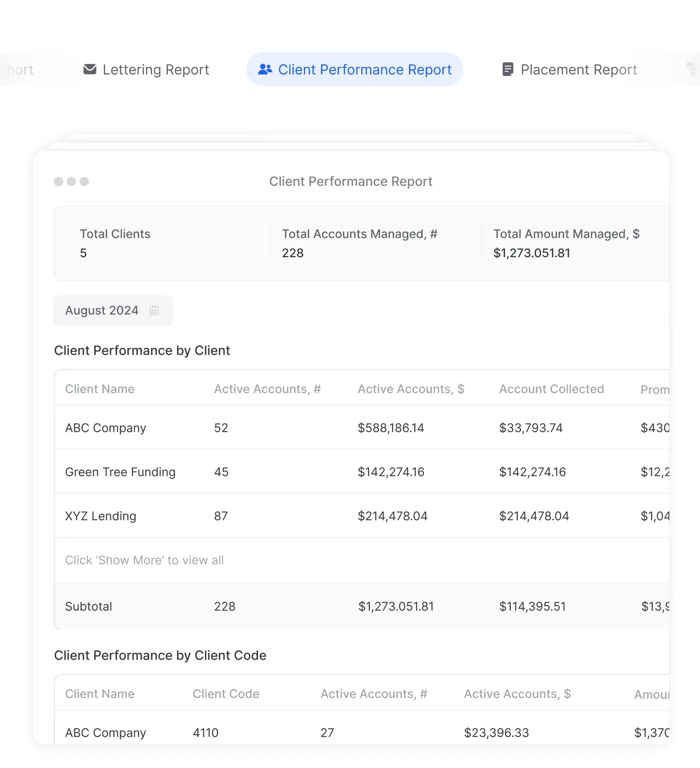Select the Green Tree Funding row

[x=362, y=472]
